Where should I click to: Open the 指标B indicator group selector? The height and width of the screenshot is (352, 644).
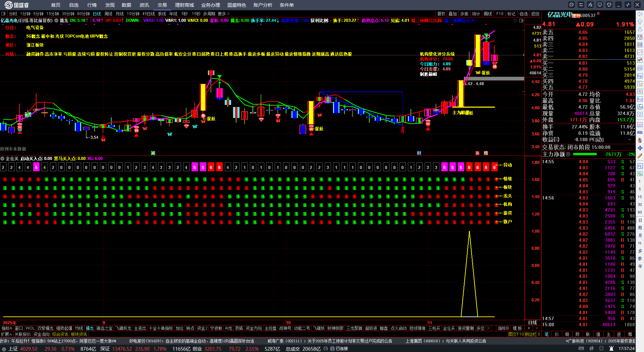503,328
